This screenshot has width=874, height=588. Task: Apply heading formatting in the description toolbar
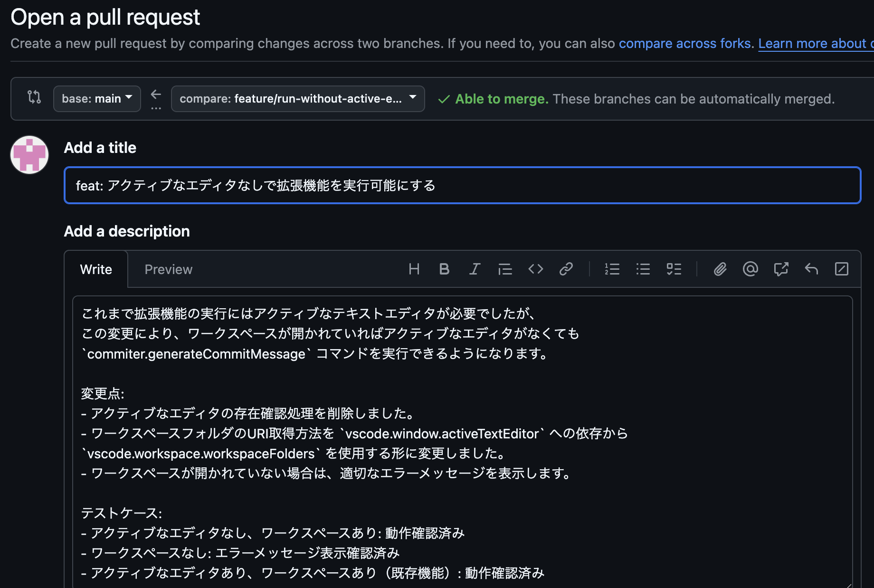[414, 269]
